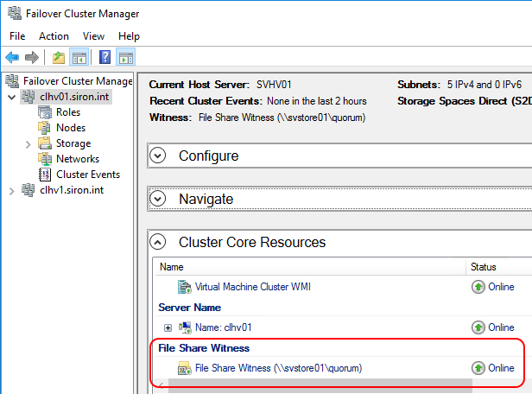Click the Storage folder icon
The image size is (532, 394).
click(x=45, y=143)
